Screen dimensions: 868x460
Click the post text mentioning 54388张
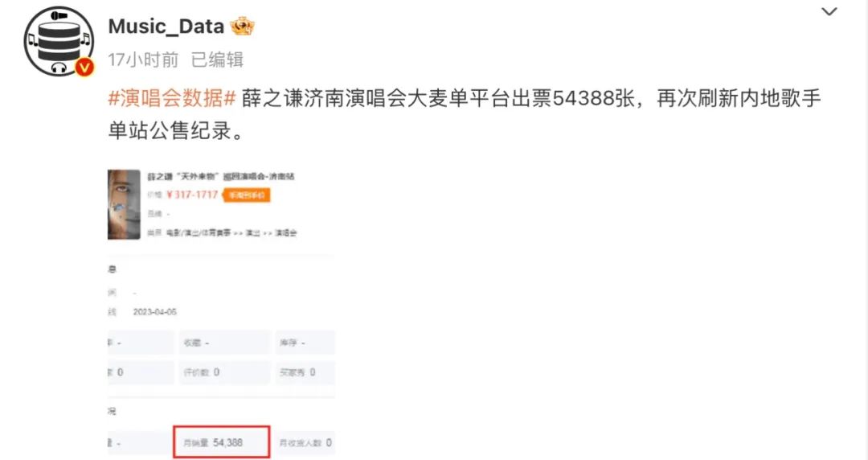(464, 114)
